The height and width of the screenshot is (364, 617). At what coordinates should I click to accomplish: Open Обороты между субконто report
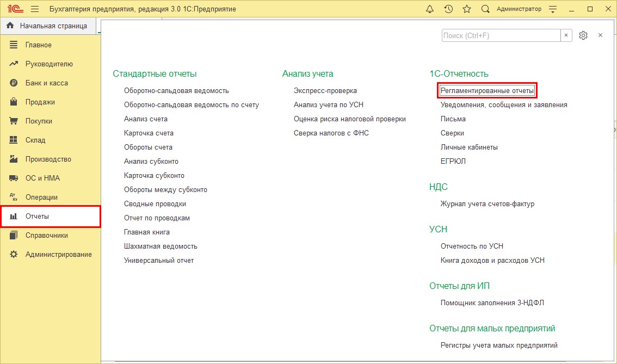point(165,190)
